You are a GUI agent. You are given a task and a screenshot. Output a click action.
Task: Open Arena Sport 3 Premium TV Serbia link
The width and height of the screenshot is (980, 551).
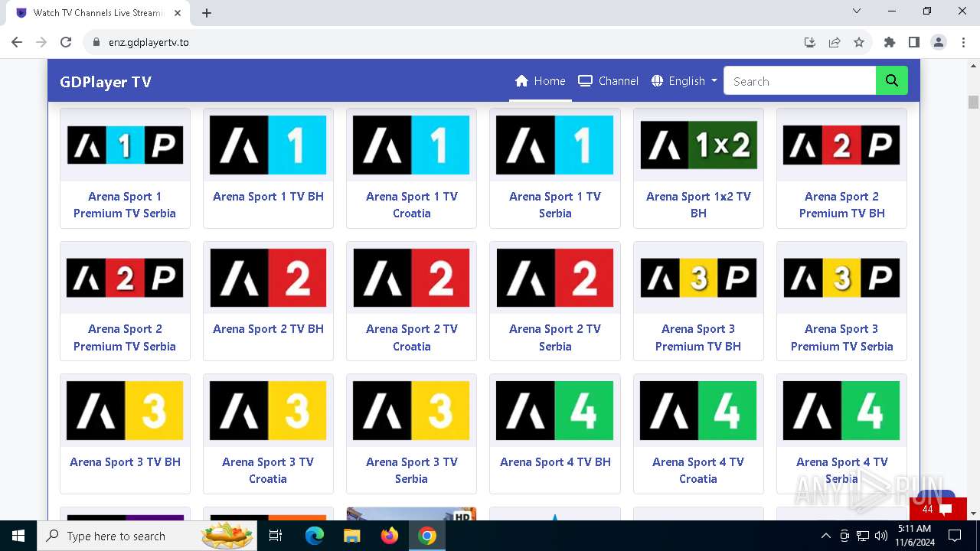point(841,337)
